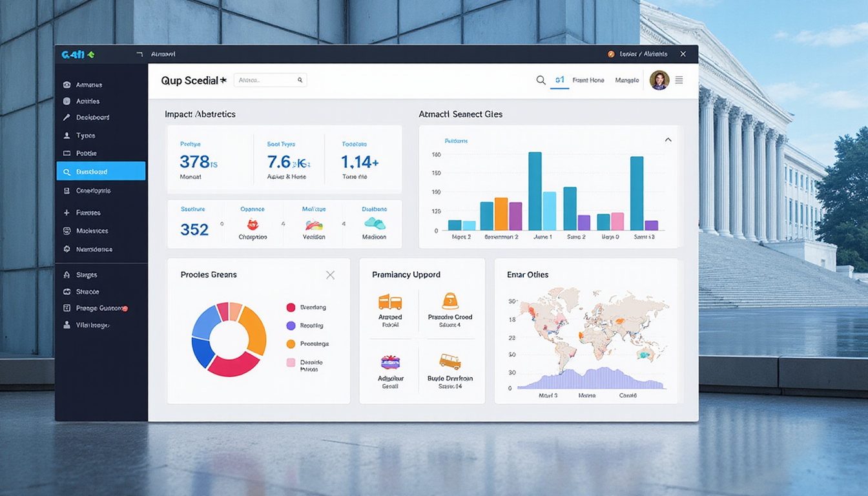Click the Maintenance gear icon in the sidebar
Viewport: 868px width, 496px height.
(x=67, y=249)
